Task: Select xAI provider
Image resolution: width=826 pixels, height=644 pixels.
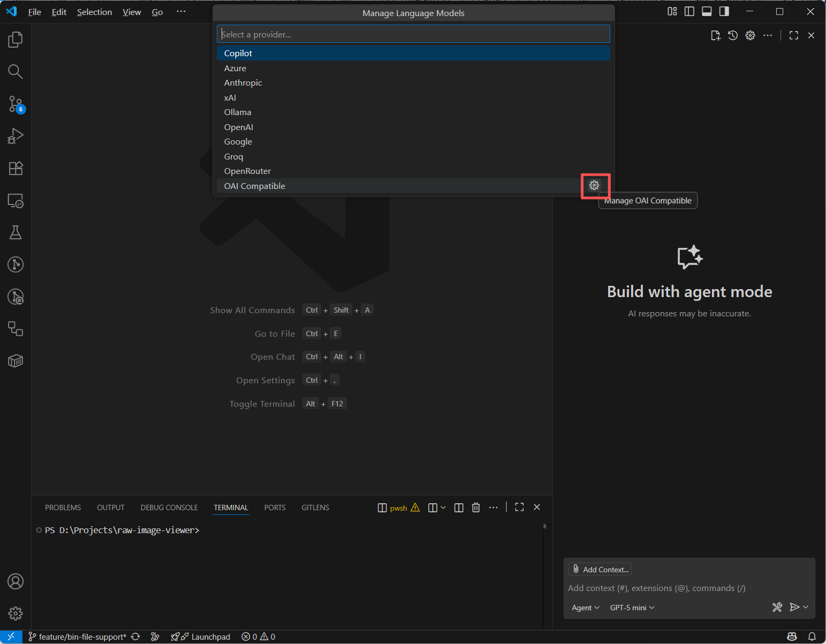Action: [413, 97]
